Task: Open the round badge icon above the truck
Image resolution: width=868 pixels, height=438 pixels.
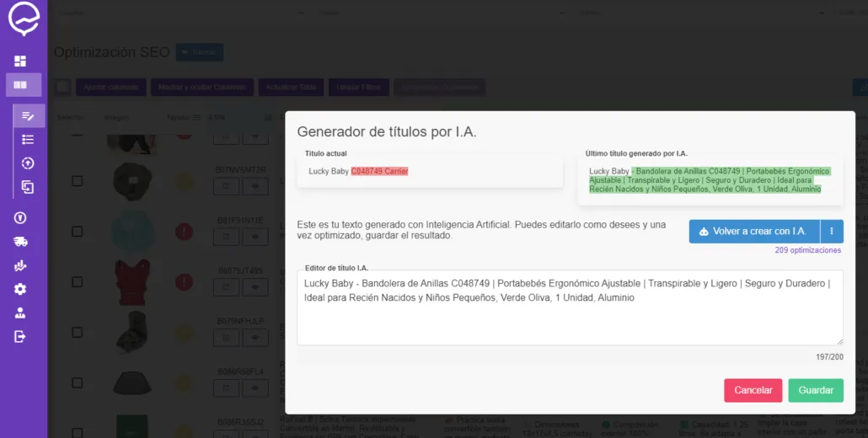Action: (20, 218)
